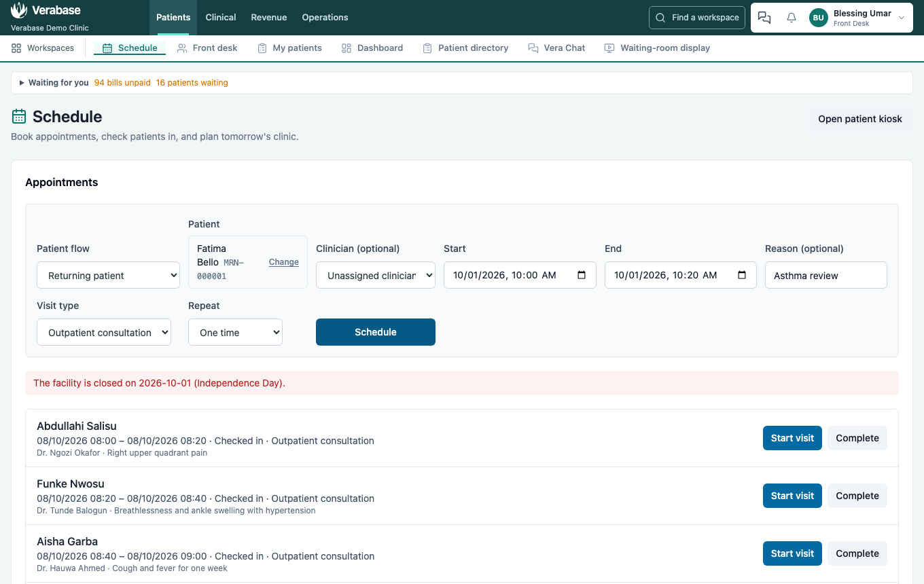Switch to the Patients menu
The width and height of the screenshot is (924, 584).
coord(173,18)
